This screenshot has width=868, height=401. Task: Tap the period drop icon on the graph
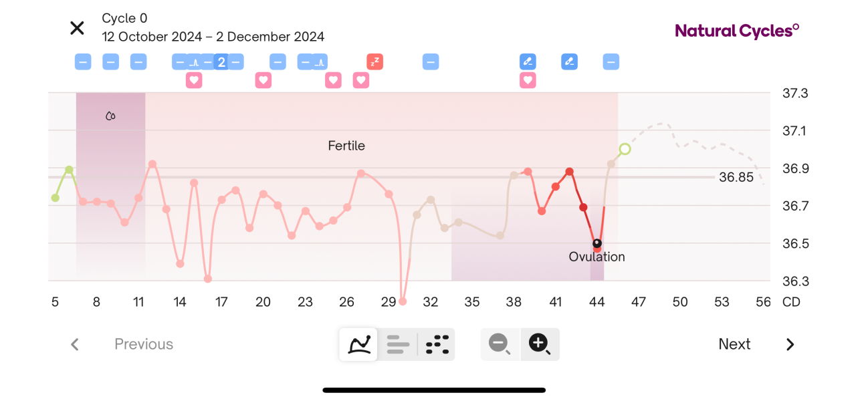click(x=110, y=116)
